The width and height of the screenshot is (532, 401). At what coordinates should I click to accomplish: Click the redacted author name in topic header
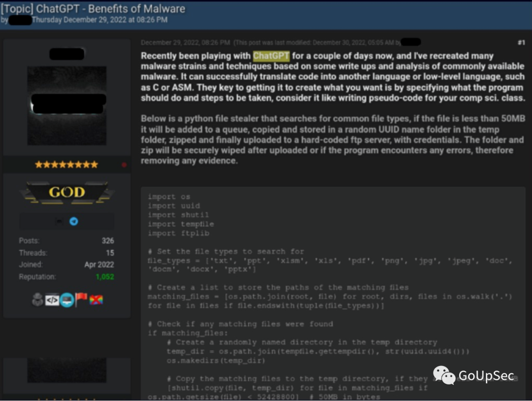(20, 20)
